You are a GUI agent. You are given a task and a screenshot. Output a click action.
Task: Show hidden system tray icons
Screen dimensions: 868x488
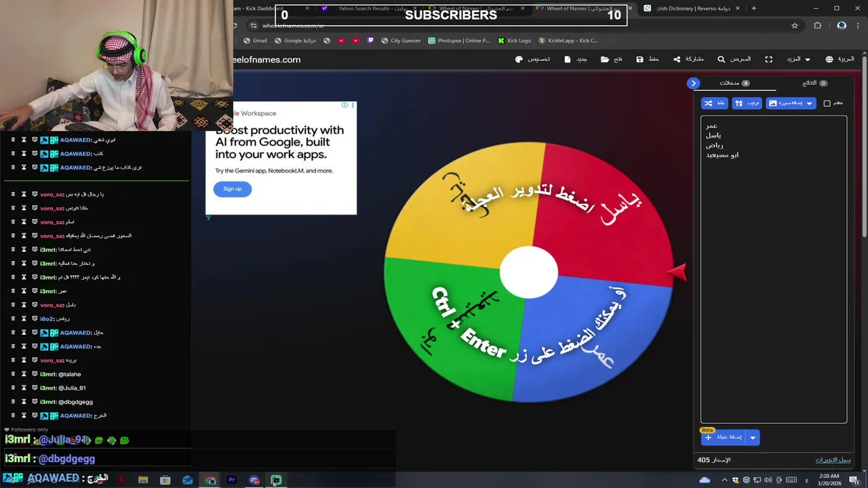(x=724, y=480)
